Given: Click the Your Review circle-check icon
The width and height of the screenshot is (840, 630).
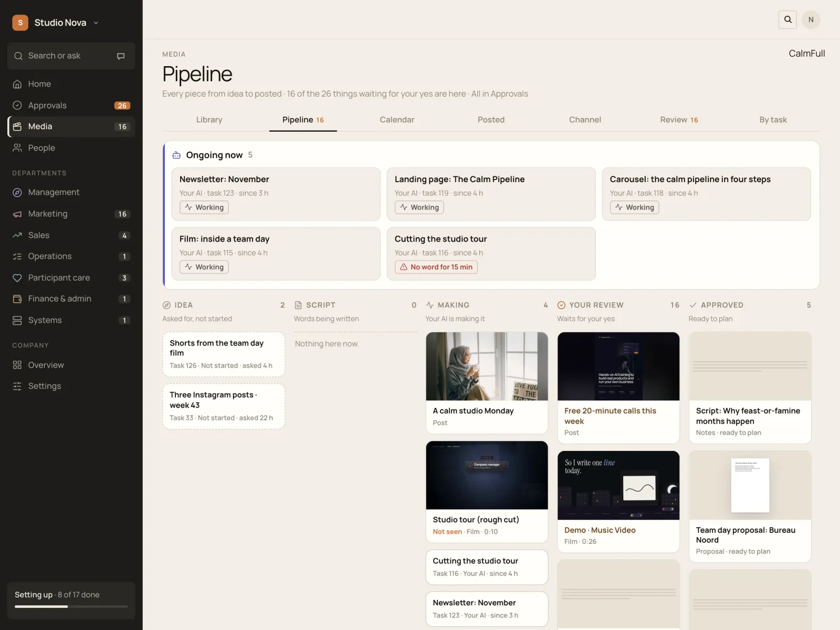Looking at the screenshot, I should [561, 305].
